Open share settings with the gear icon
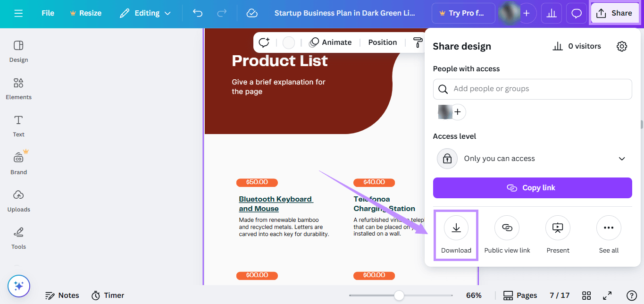644x304 pixels. point(622,46)
